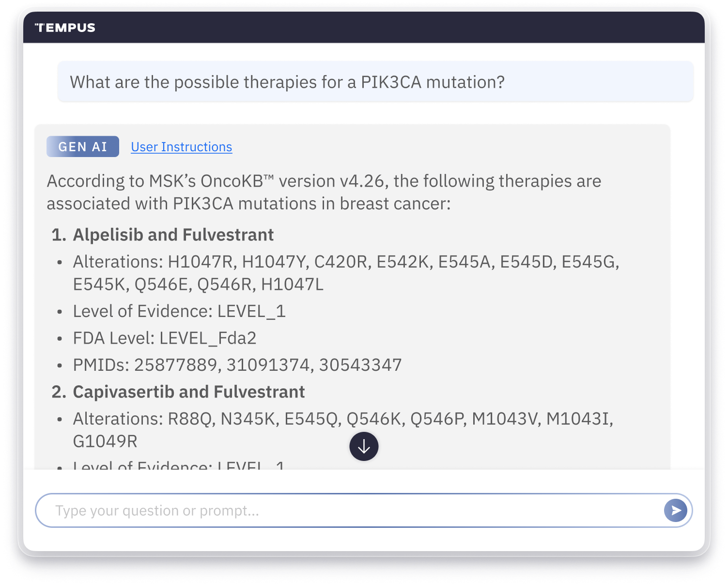Click the Tempus logo in header
The width and height of the screenshot is (728, 586).
[x=65, y=28]
